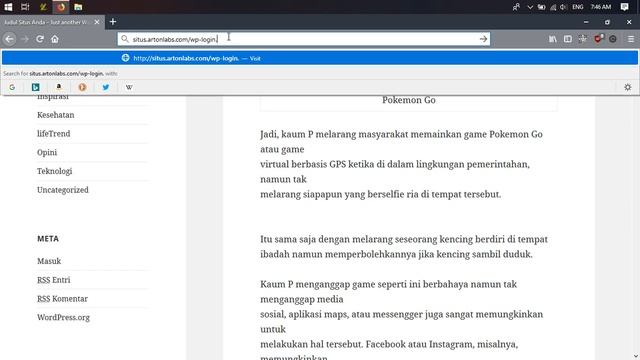Image resolution: width=640 pixels, height=360 pixels.
Task: Search with DuckDuckGo engine icon
Action: [x=82, y=87]
